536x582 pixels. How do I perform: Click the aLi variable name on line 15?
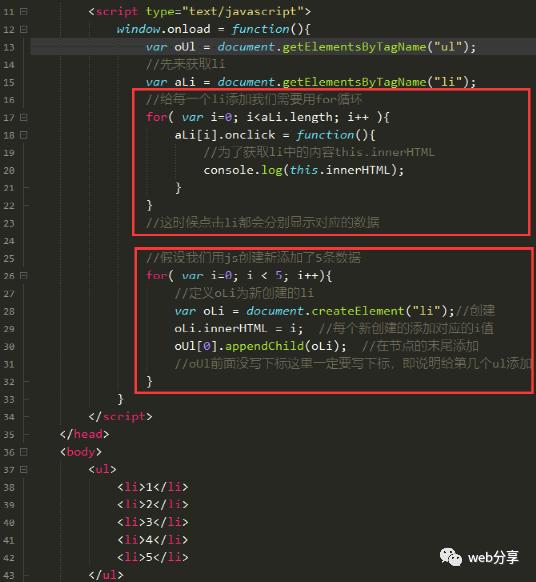[x=184, y=82]
